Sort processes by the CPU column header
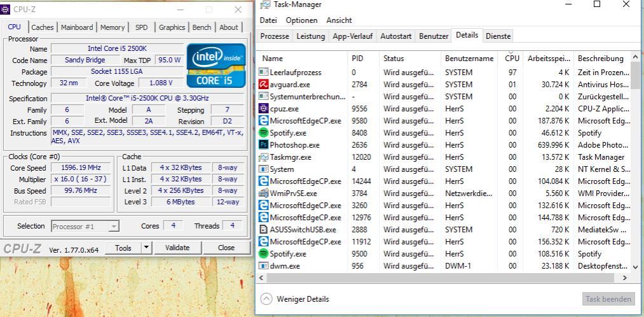 click(512, 57)
